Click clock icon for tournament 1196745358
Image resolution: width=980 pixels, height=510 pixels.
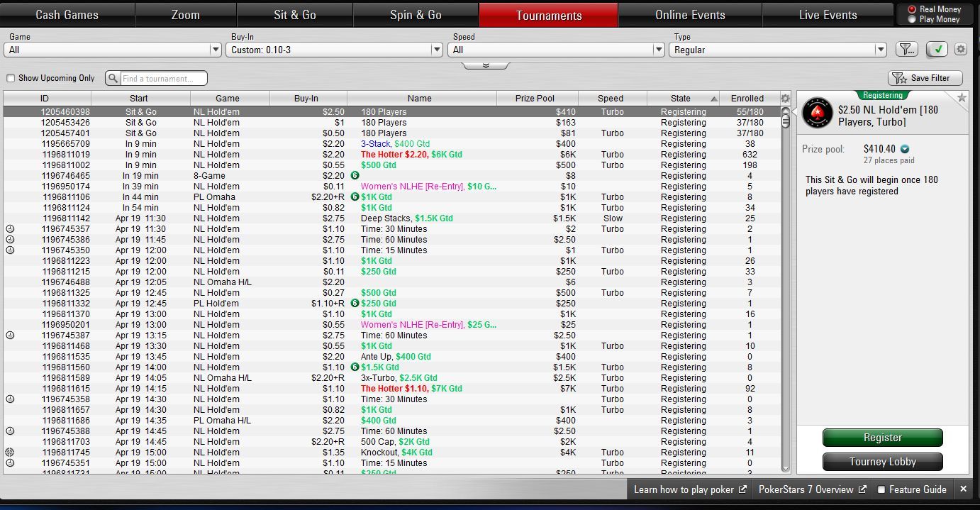10,399
